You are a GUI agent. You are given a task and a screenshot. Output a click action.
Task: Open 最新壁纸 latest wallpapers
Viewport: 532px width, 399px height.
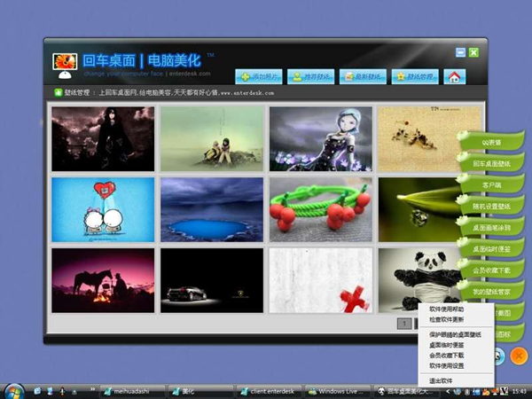pos(363,76)
